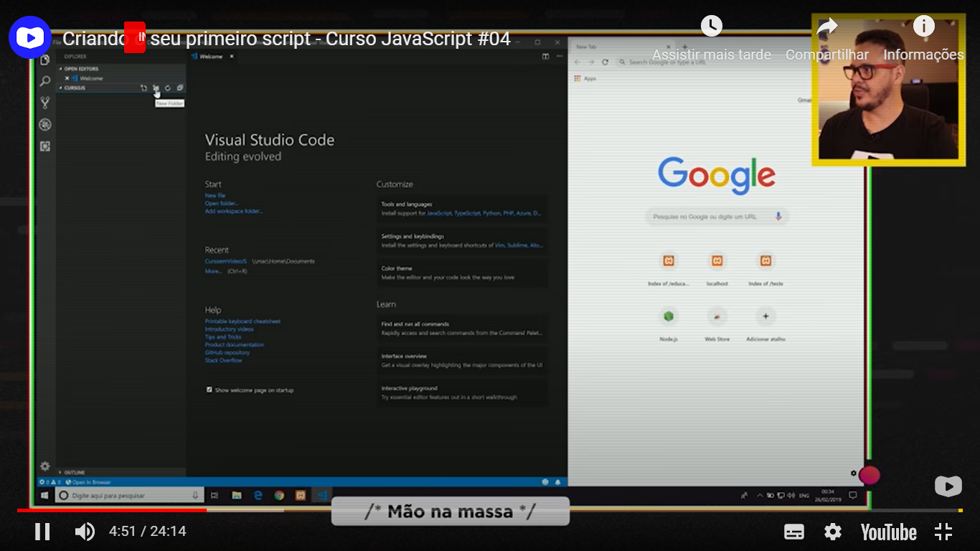Click the notifications bell in VS Code status bar
The image size is (980, 551).
(557, 482)
